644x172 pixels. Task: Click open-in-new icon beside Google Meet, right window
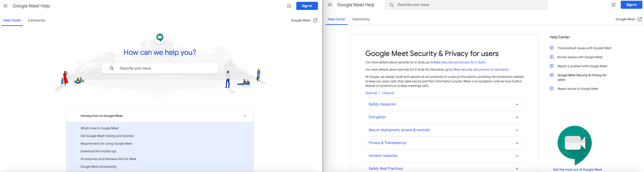(x=639, y=19)
